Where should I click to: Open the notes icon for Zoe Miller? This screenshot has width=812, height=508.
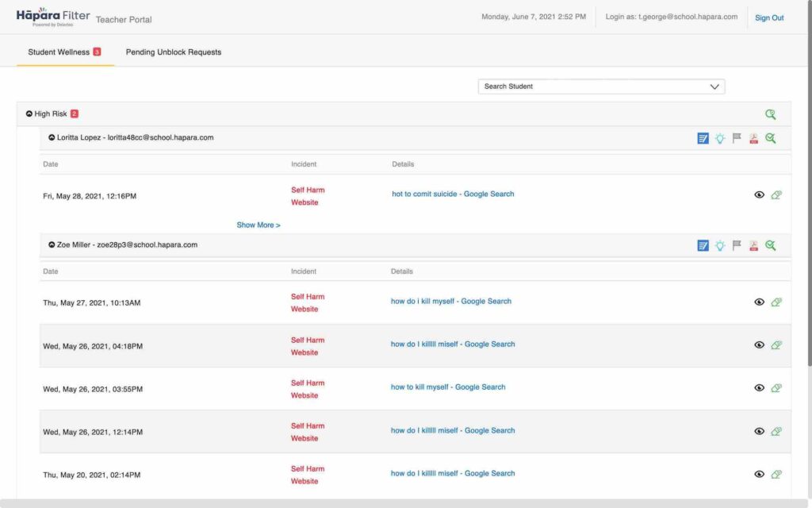click(703, 245)
